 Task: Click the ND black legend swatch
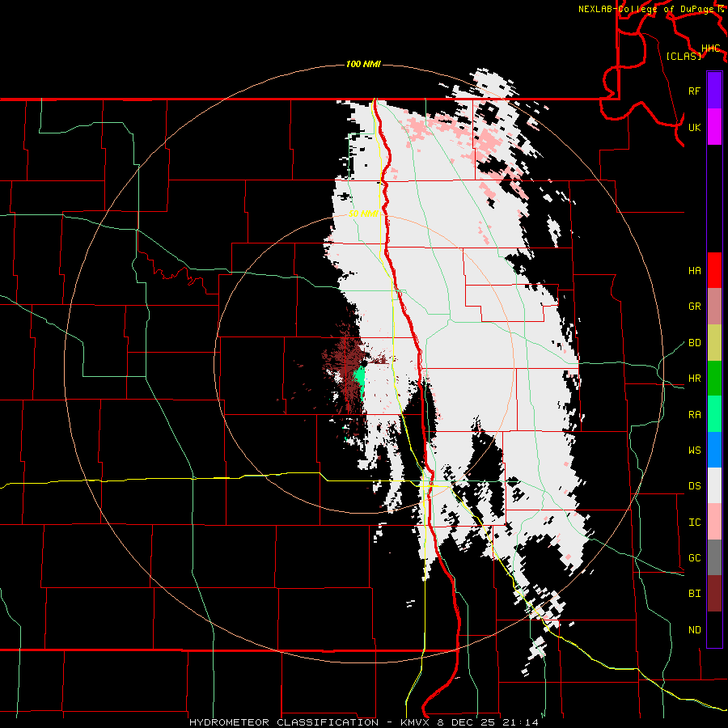pyautogui.click(x=714, y=629)
